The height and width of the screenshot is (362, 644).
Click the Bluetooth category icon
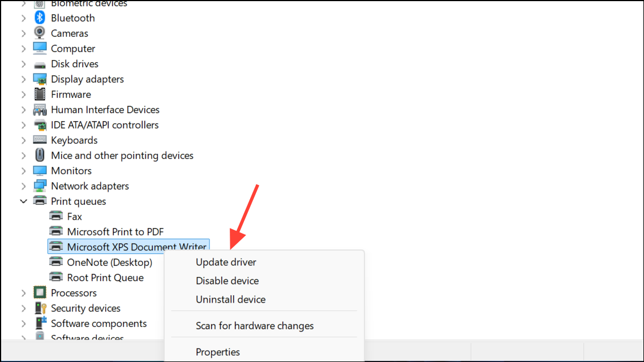tap(40, 18)
